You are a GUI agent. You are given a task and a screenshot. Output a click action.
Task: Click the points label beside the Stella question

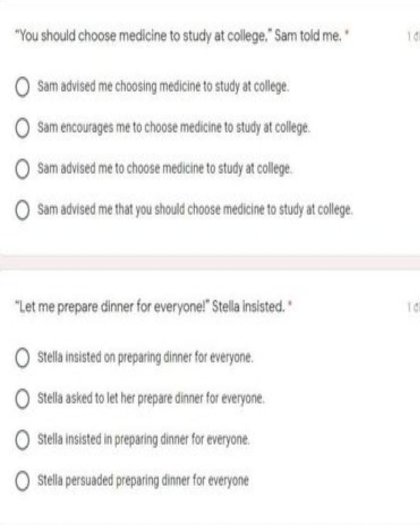413,307
